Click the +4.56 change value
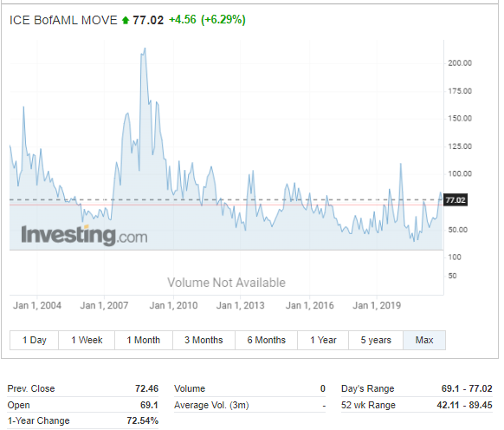The height and width of the screenshot is (430, 504). pos(183,20)
